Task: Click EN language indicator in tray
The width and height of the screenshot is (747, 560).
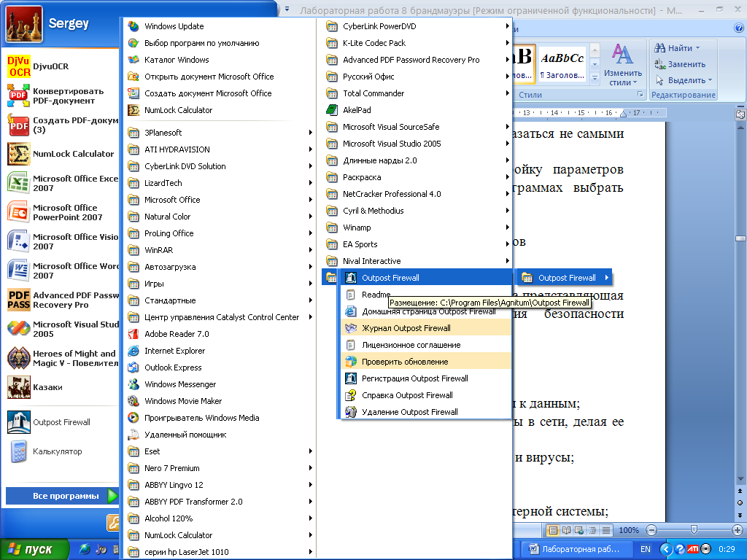Action: [x=645, y=549]
